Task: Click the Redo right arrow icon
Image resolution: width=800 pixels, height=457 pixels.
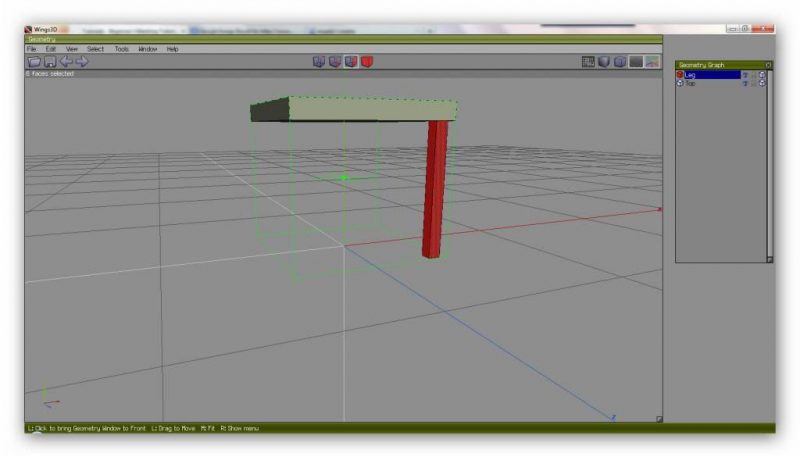Action: (82, 62)
